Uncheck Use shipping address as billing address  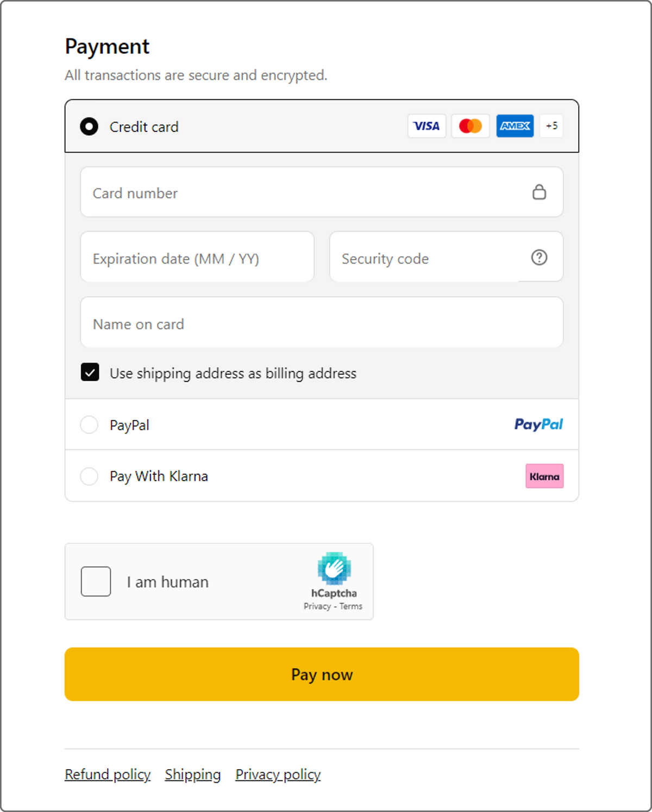[90, 373]
